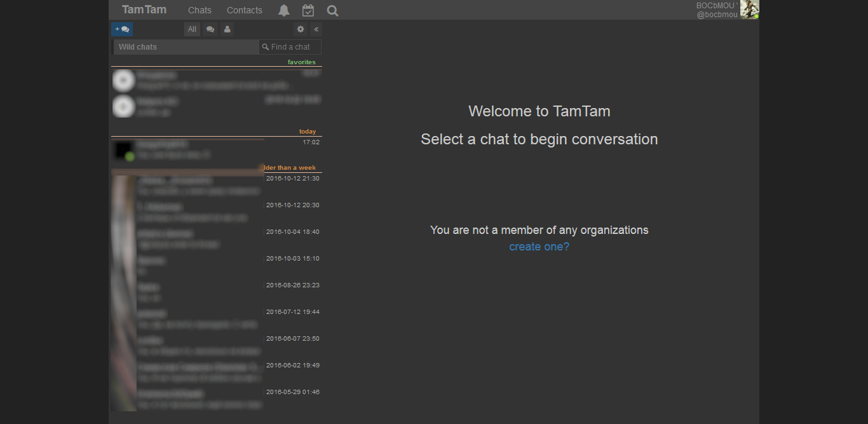Image resolution: width=868 pixels, height=424 pixels.
Task: Open chat dated 2016-10-12 21:30
Action: (217, 186)
